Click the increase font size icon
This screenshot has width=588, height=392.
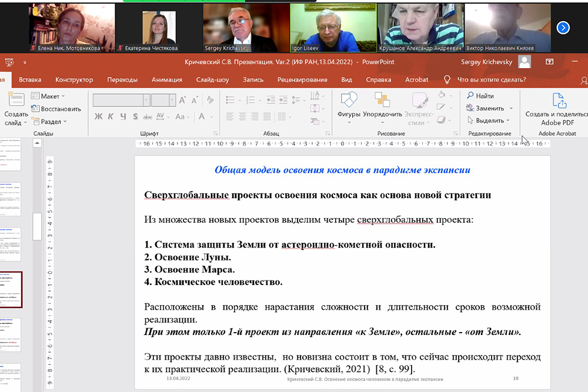tap(181, 100)
